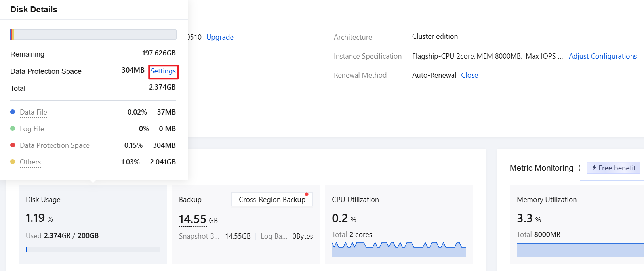Click the CPU Utilization sparkline chart
Viewport: 644px width, 271px height.
click(x=399, y=250)
